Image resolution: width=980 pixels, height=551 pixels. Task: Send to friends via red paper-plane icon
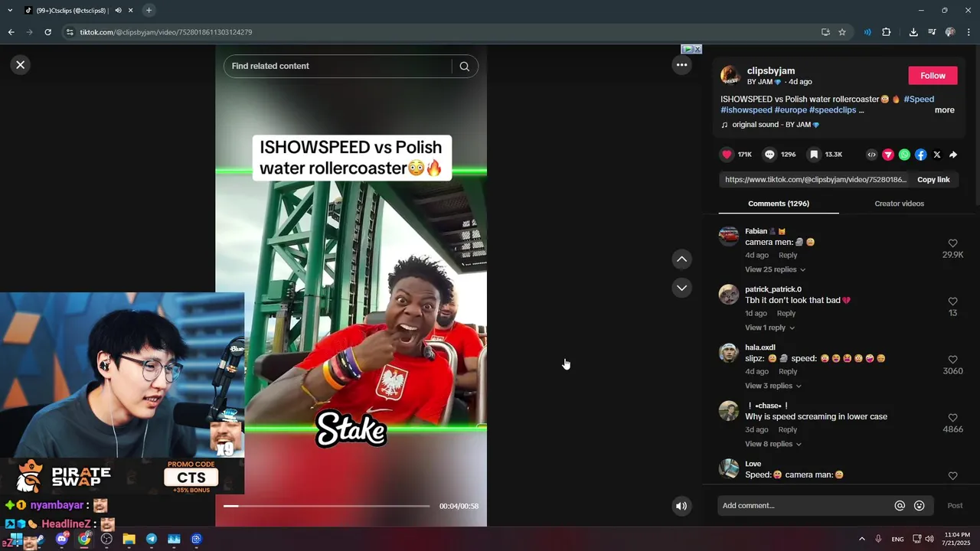point(888,155)
